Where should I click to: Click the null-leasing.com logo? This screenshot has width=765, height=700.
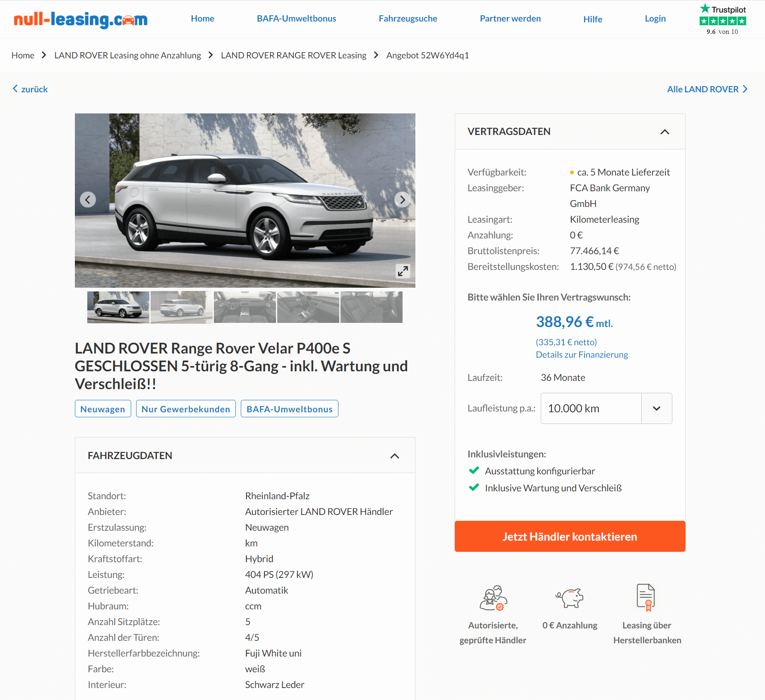pyautogui.click(x=81, y=19)
